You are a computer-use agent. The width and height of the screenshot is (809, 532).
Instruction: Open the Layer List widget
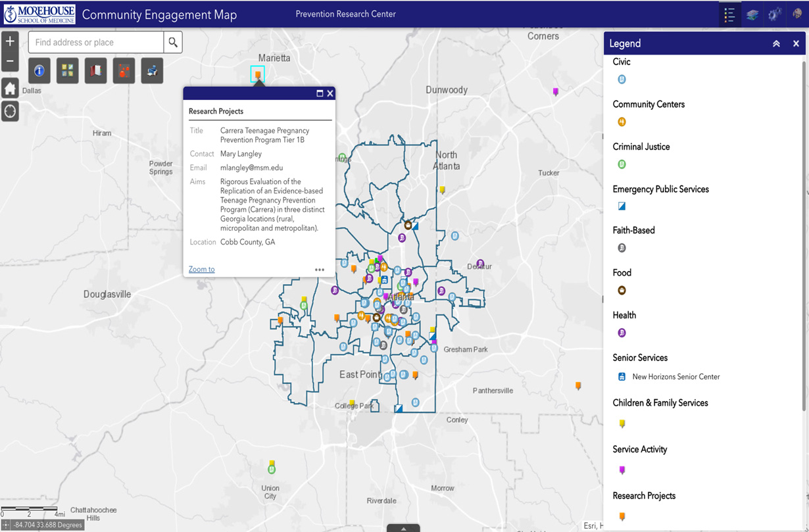point(752,15)
